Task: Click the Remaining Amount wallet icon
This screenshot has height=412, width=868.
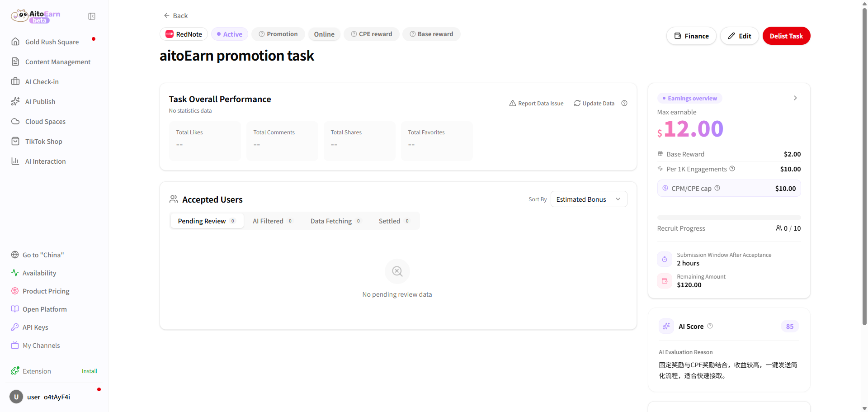Action: (665, 281)
